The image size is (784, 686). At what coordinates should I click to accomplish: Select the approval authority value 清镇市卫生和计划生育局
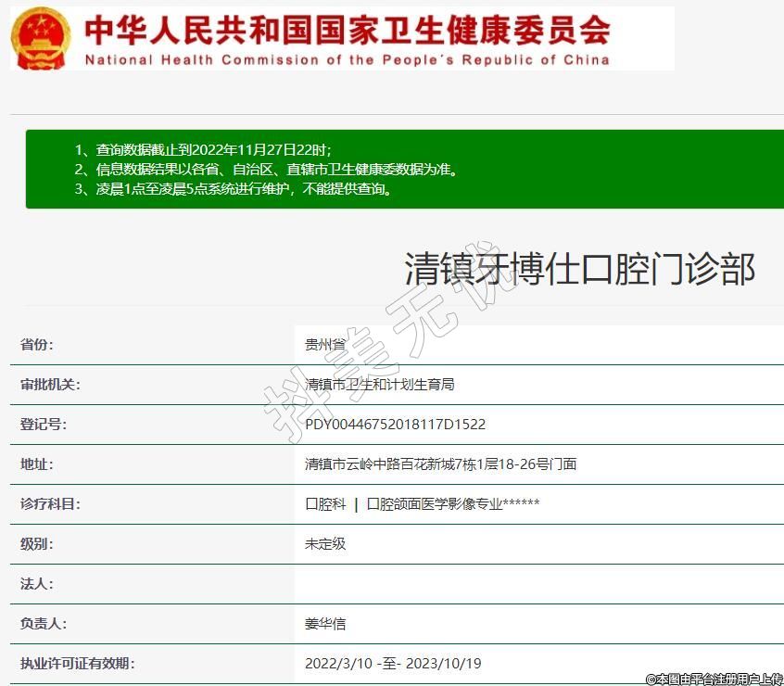click(x=379, y=385)
